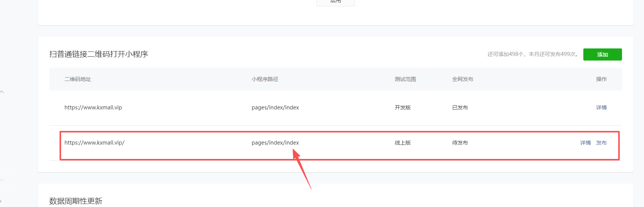Open 详情 for the 线上版 rule
Screen dimensions: 644x207
tap(585, 143)
